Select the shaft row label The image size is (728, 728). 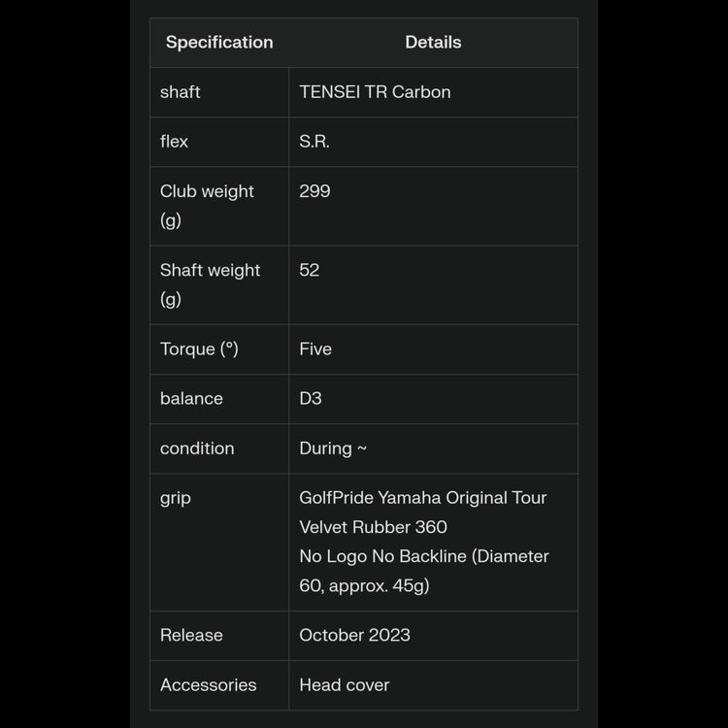click(x=181, y=92)
